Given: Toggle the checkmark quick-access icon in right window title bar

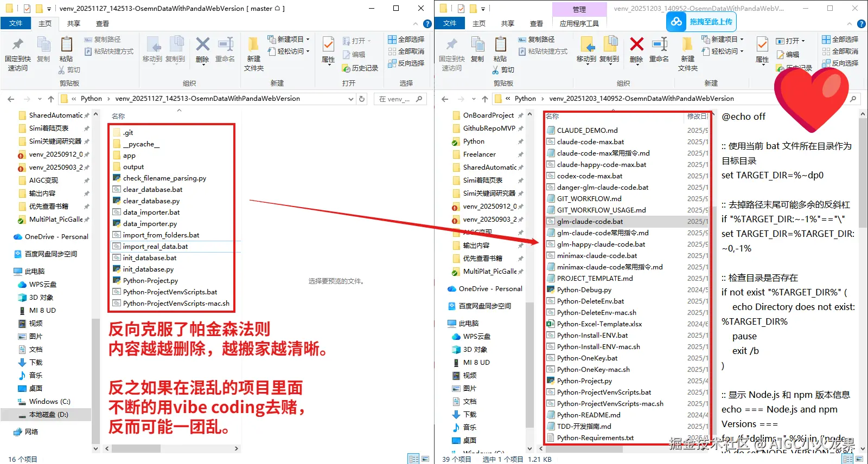Looking at the screenshot, I should (461, 9).
